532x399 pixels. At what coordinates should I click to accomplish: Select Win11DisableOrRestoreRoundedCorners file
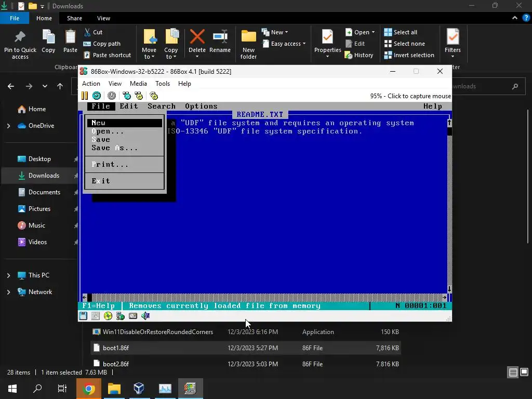pos(158,332)
